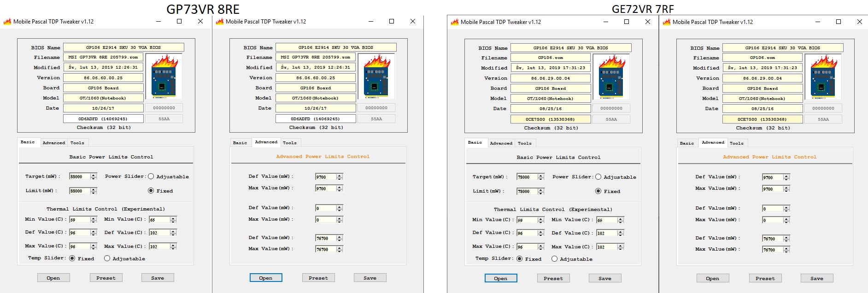Click the Preset button in the GP73VR Basic window
868x293 pixels.
[106, 278]
